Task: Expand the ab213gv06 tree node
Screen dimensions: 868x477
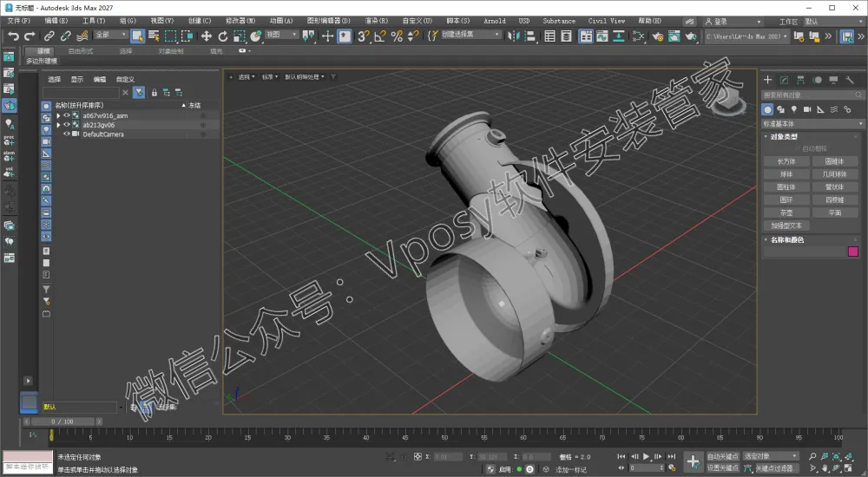Action: pos(59,125)
